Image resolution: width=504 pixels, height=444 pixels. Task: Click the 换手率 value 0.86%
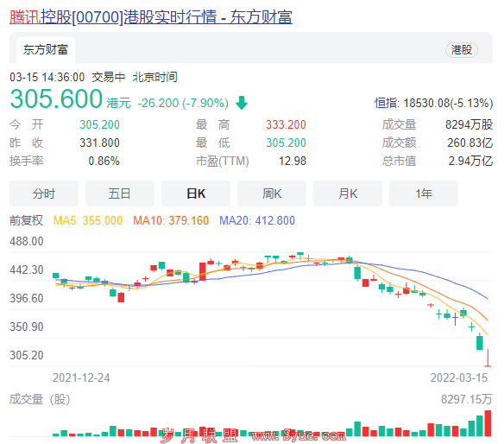[104, 161]
